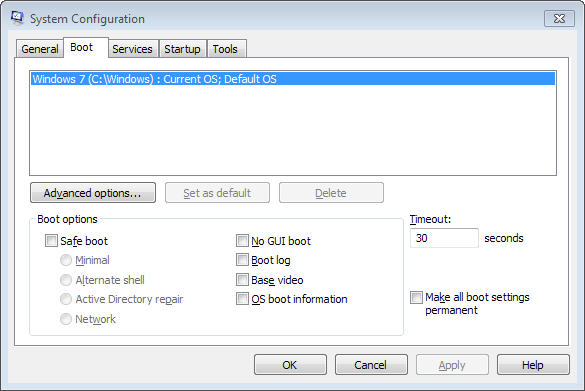Image resolution: width=585 pixels, height=391 pixels.
Task: Enable OS boot information checkbox
Action: [243, 298]
